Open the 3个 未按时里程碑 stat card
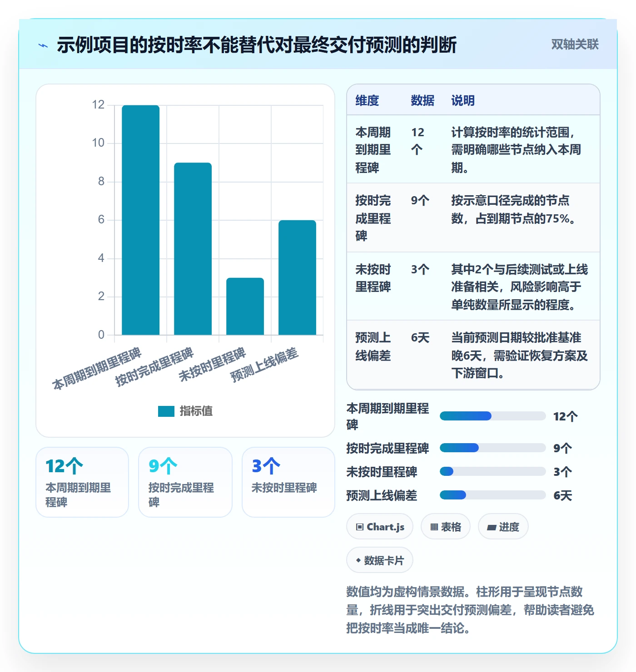636x672 pixels. click(x=288, y=482)
